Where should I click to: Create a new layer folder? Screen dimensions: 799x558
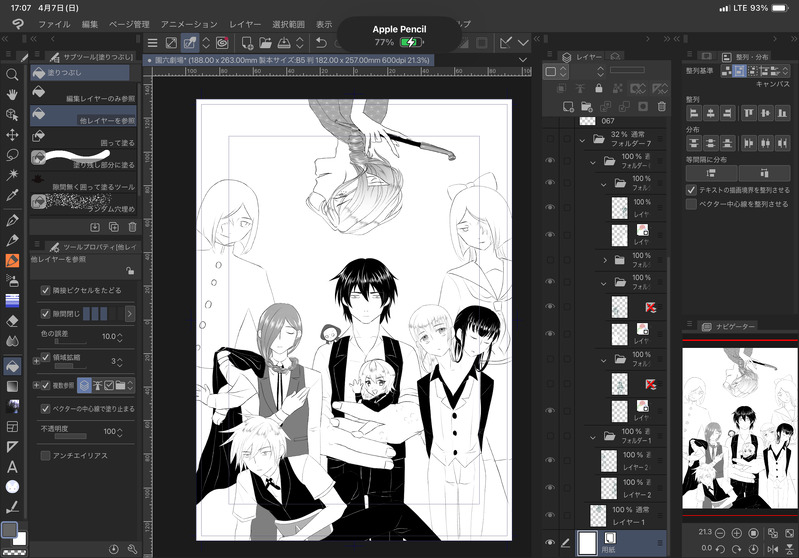[587, 107]
